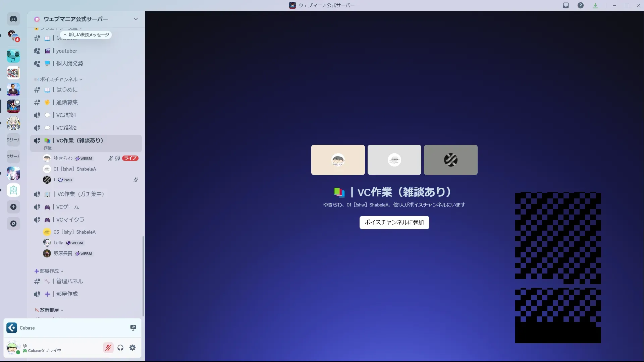Jump to 新しい未読メッセージ pill
The image size is (644, 362).
(86, 35)
